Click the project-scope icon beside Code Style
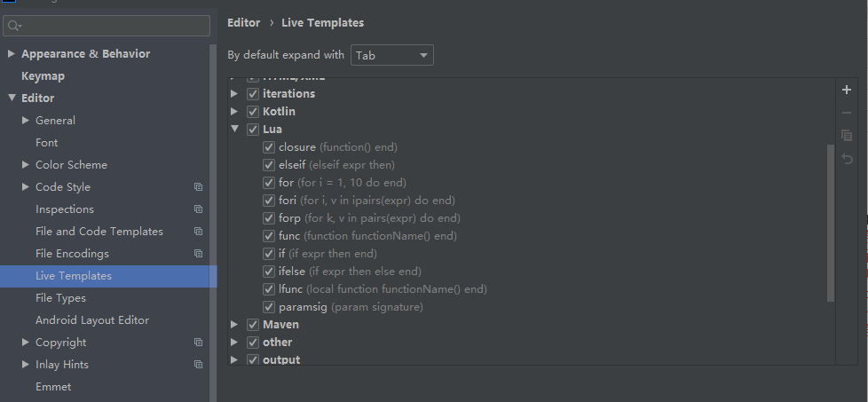The image size is (868, 402). (x=198, y=187)
